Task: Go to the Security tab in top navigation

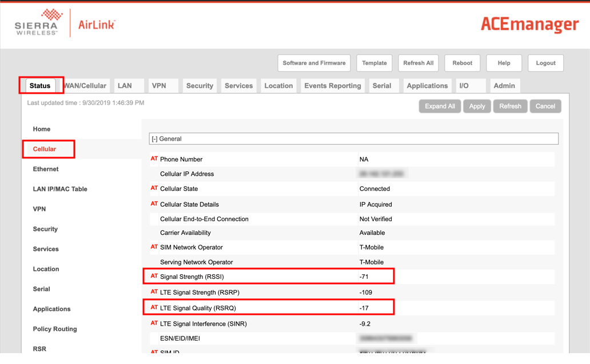Action: (200, 86)
